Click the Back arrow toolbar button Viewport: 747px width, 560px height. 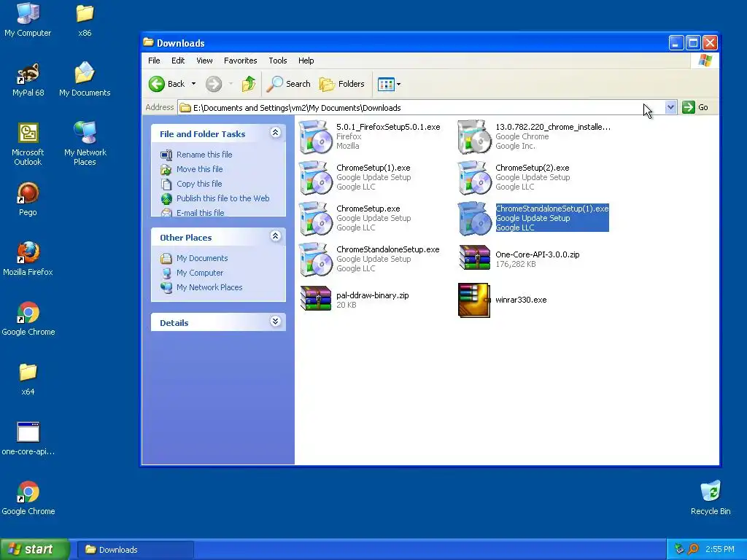167,84
